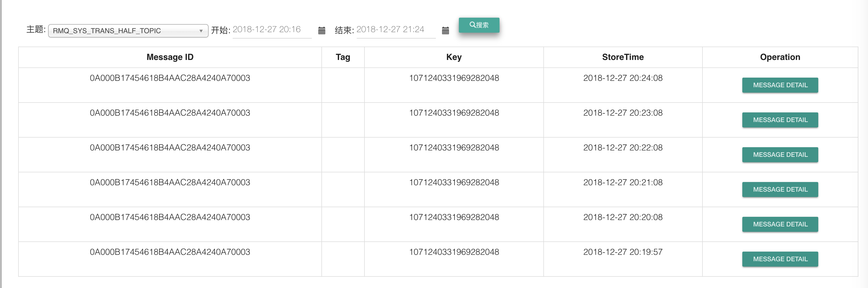Click the Tag column header
The image size is (868, 288).
point(343,57)
